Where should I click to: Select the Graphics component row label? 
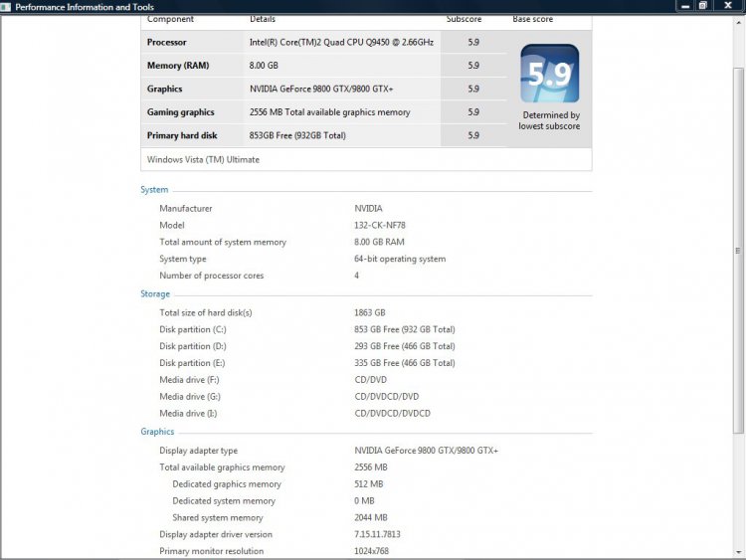(x=164, y=89)
